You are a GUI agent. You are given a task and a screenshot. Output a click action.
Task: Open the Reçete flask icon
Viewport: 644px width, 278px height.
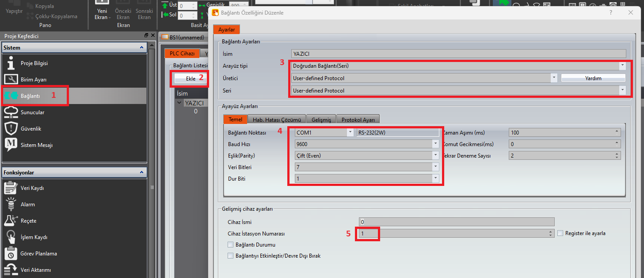tap(11, 221)
